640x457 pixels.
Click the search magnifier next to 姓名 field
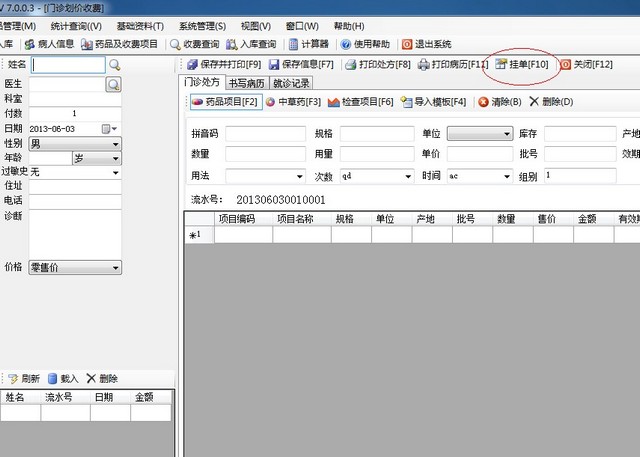pos(114,64)
